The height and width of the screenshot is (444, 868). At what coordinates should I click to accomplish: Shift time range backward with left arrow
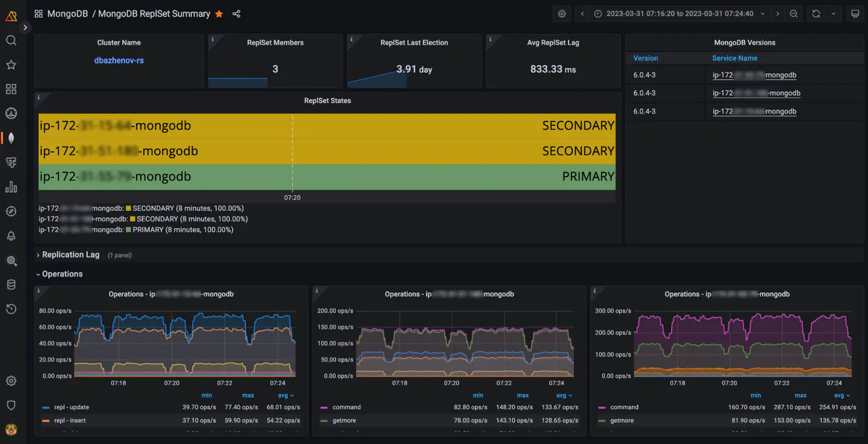pyautogui.click(x=582, y=14)
